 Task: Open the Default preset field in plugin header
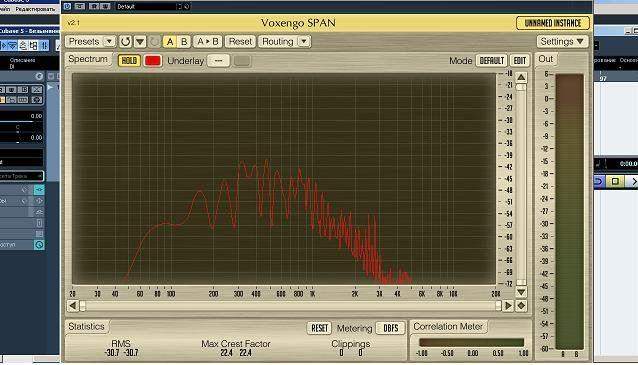click(146, 6)
